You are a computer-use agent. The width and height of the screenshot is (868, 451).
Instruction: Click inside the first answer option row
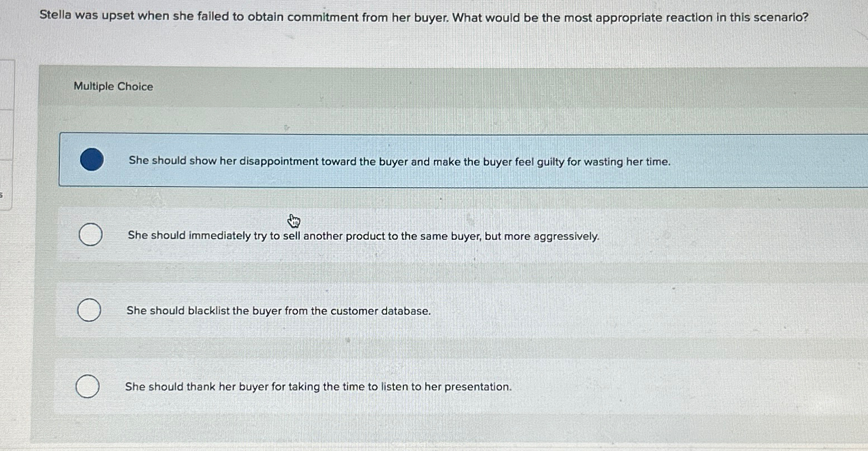point(392,161)
